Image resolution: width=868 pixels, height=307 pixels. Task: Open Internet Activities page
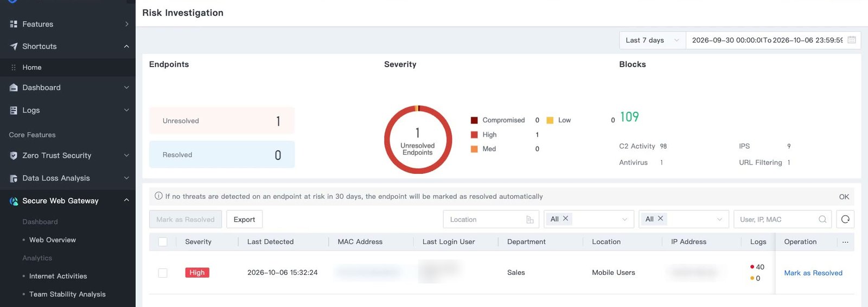click(x=58, y=276)
